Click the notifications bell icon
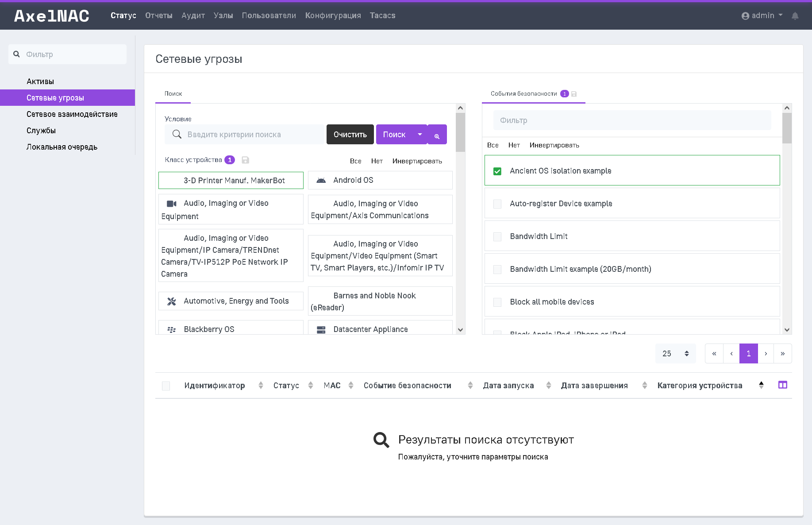The height and width of the screenshot is (525, 812). pos(795,16)
